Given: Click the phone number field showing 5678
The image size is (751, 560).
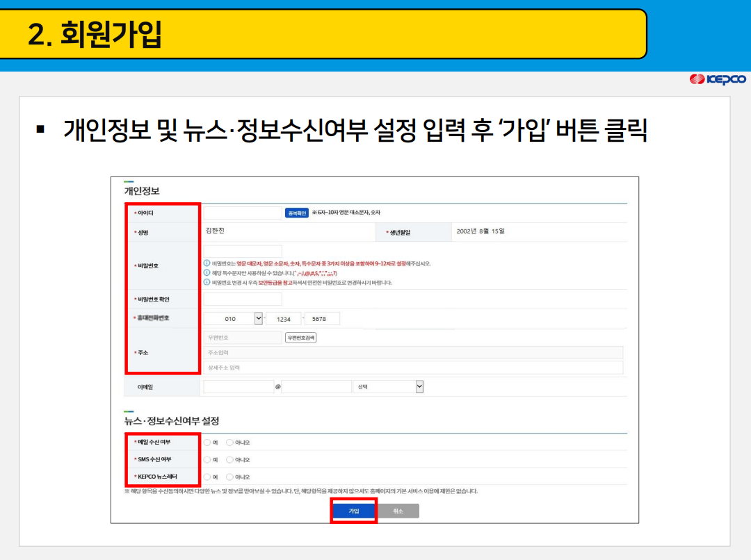Looking at the screenshot, I should point(323,320).
